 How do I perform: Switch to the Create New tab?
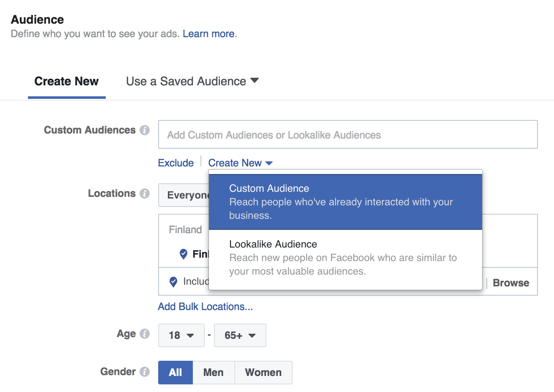coord(66,82)
